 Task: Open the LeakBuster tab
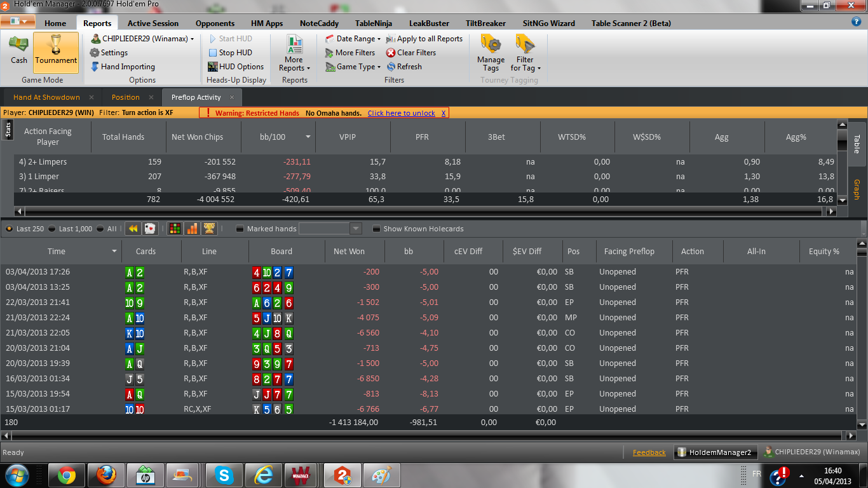(429, 24)
